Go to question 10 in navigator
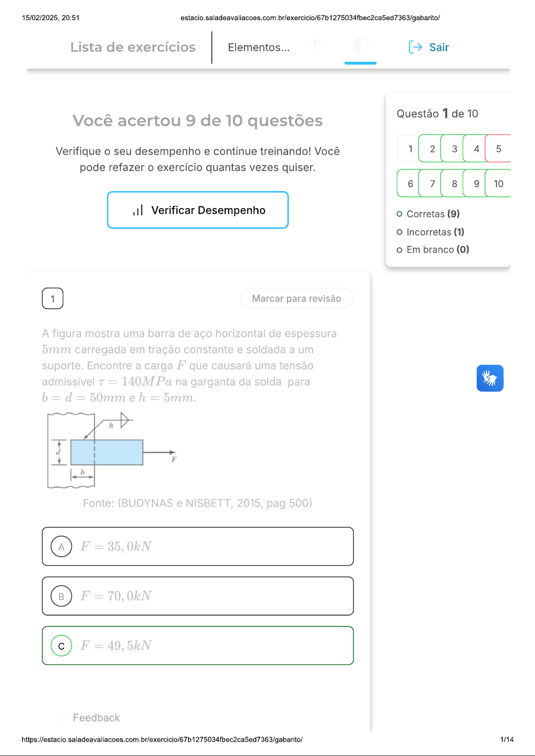535x756 pixels. click(498, 184)
